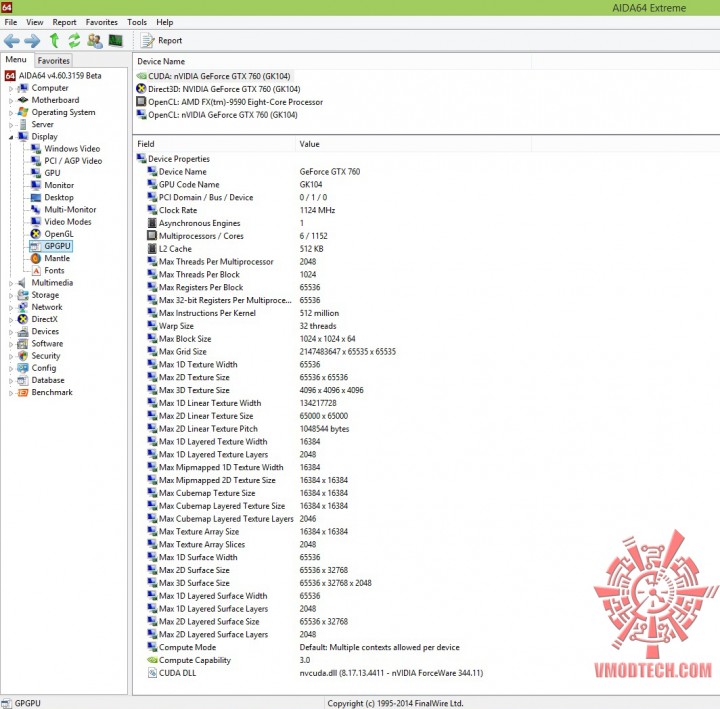Screen dimensions: 720x709
Task: Click the green Up arrow toolbar icon
Action: coord(54,40)
